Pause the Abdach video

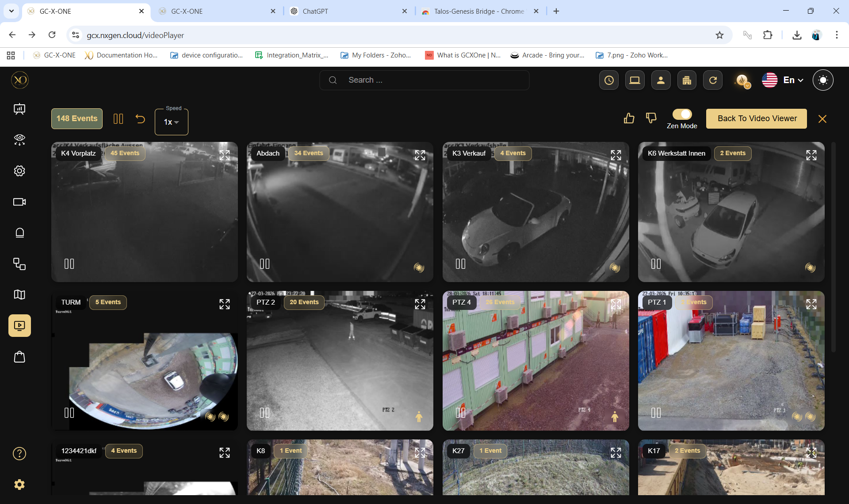(x=265, y=264)
